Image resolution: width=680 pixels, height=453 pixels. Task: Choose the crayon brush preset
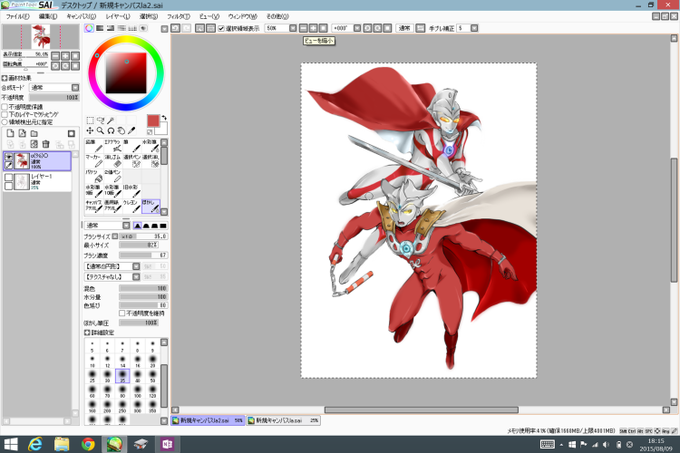(x=131, y=206)
